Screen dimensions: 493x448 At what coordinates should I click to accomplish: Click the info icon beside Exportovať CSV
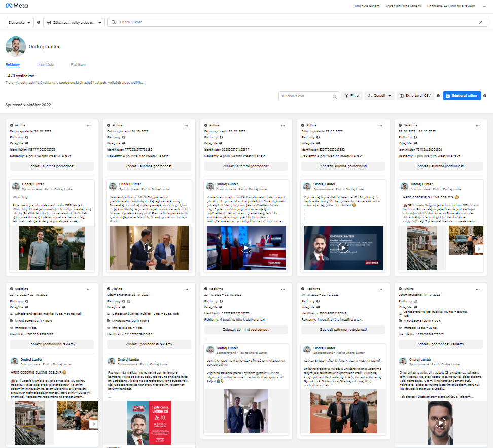pos(438,96)
